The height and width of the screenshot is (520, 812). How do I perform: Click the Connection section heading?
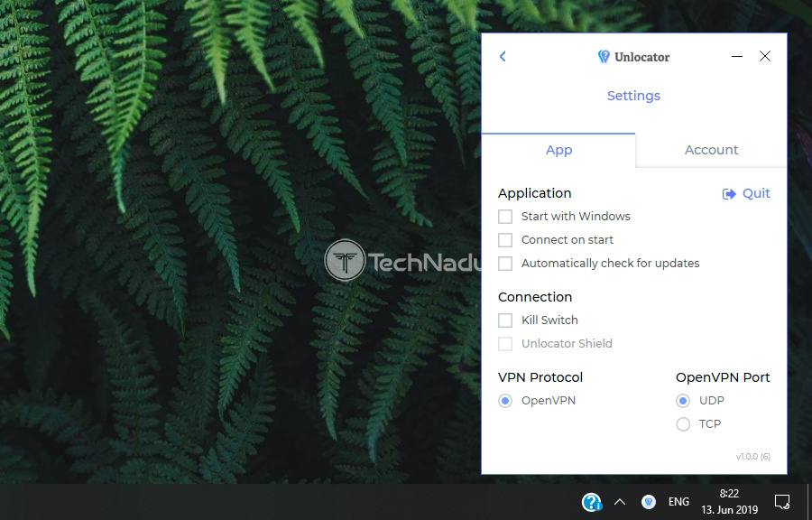(535, 297)
